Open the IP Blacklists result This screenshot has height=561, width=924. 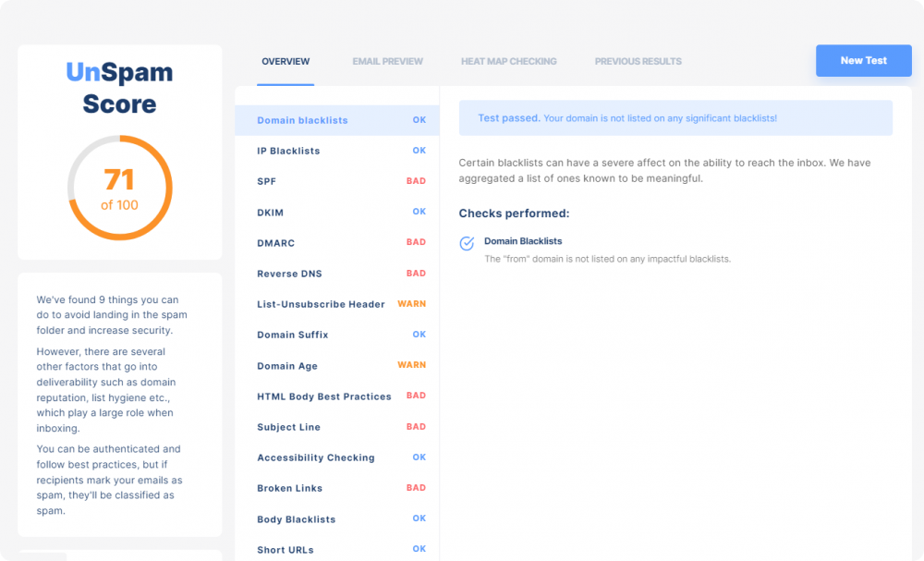click(x=337, y=151)
